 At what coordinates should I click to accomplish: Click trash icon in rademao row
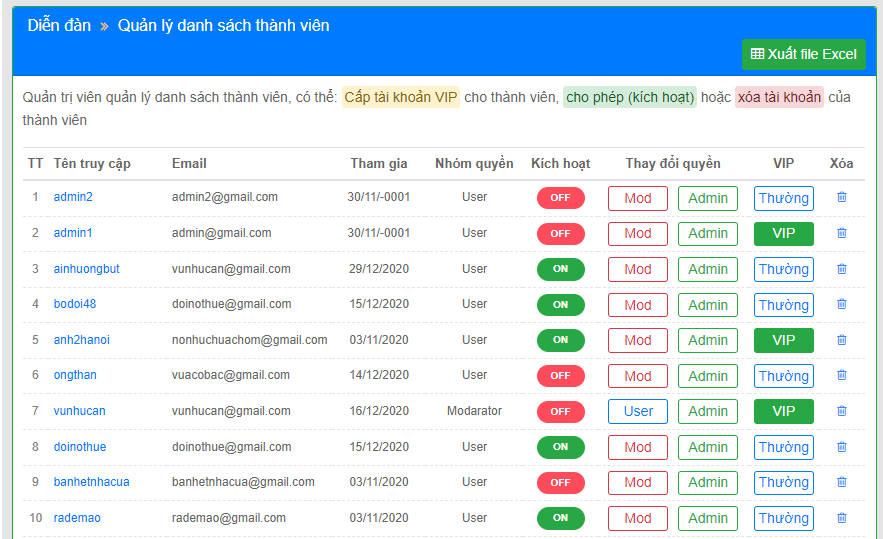[x=841, y=518]
